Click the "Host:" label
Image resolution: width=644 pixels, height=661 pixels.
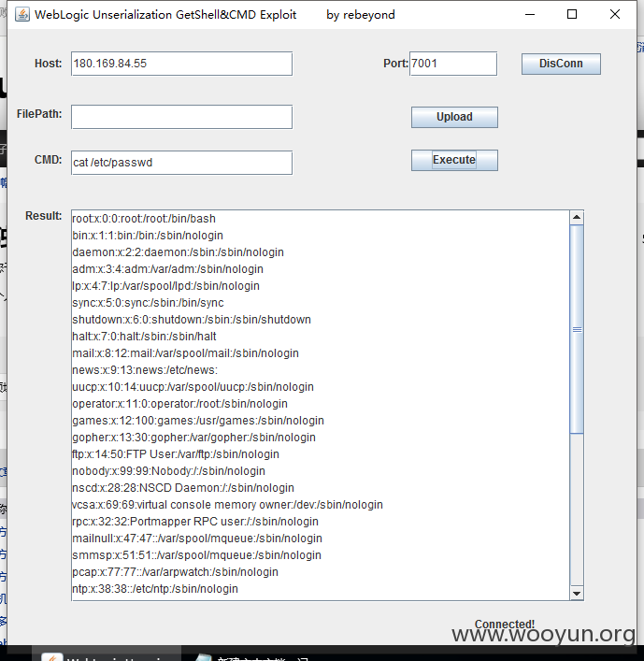[x=48, y=64]
